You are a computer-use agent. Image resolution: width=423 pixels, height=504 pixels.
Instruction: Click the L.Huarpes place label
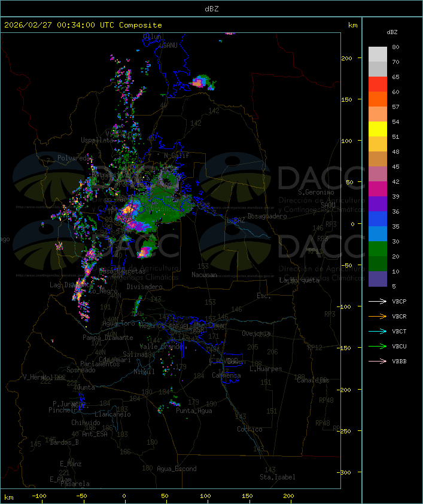tap(266, 369)
